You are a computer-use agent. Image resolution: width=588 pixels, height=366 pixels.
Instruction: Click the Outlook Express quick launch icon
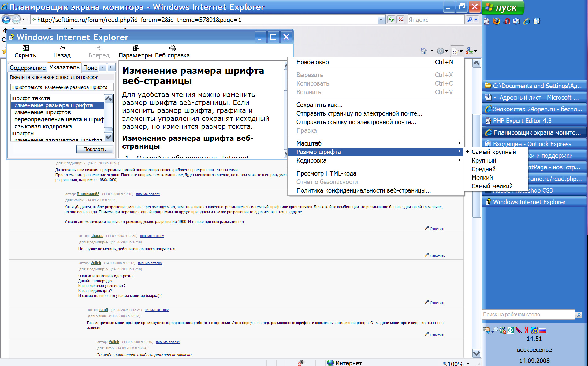pos(516,21)
